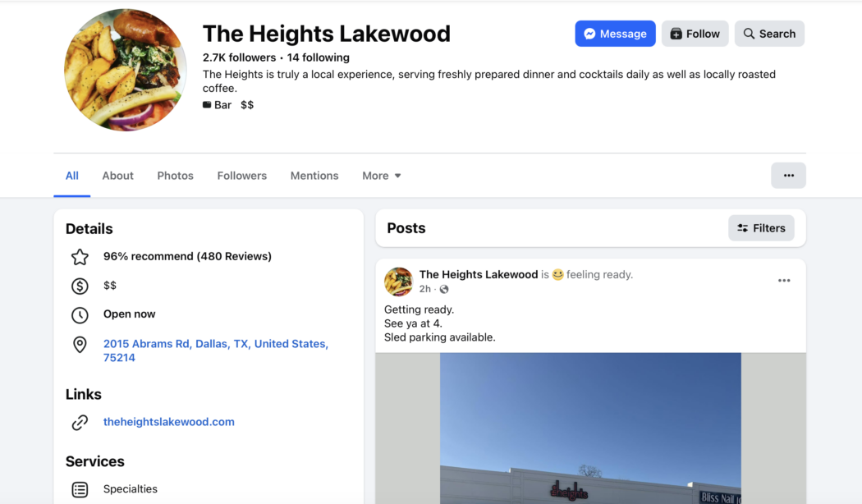Click the Search button on the page header
Image resolution: width=862 pixels, height=504 pixels.
[769, 34]
